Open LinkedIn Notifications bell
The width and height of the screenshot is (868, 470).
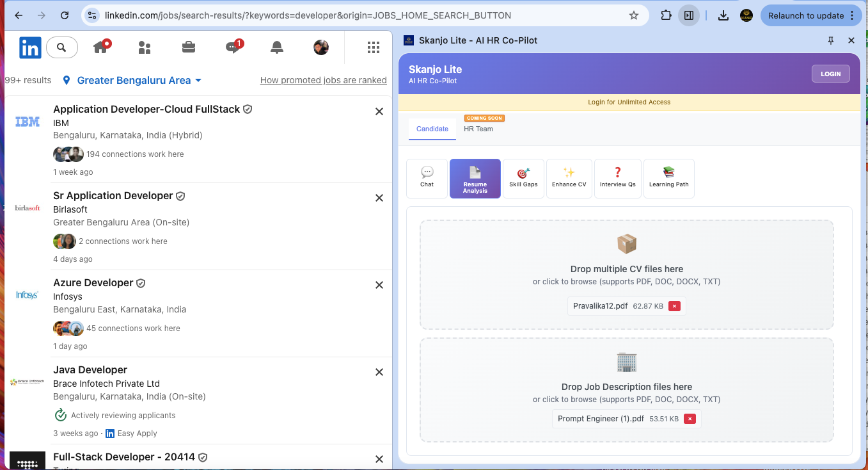click(277, 47)
